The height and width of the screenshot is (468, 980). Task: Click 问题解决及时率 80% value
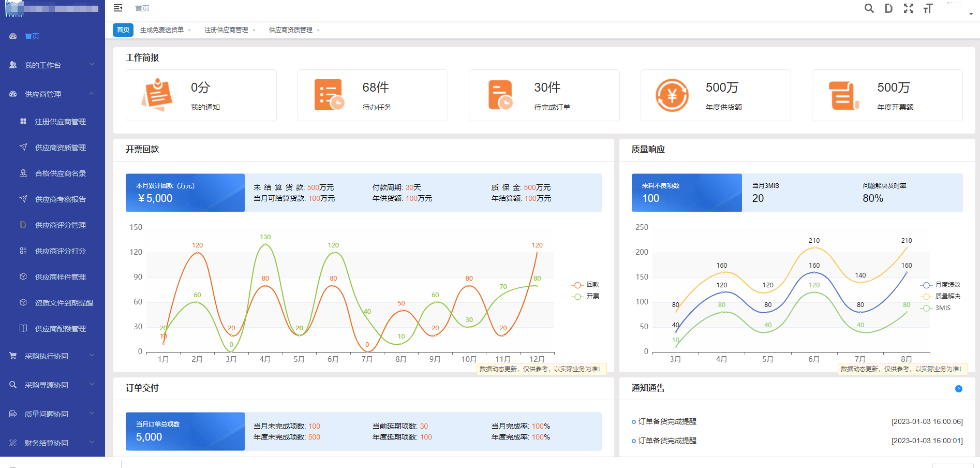coord(873,198)
